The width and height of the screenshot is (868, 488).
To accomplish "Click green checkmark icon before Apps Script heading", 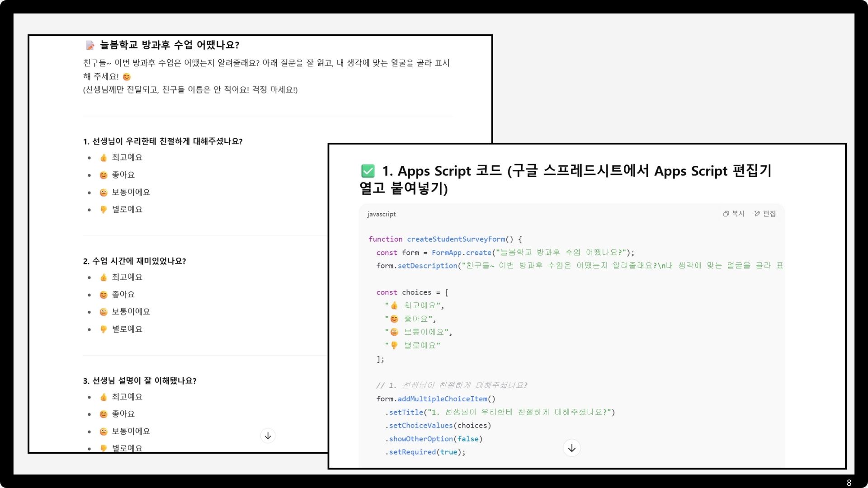I will click(368, 171).
